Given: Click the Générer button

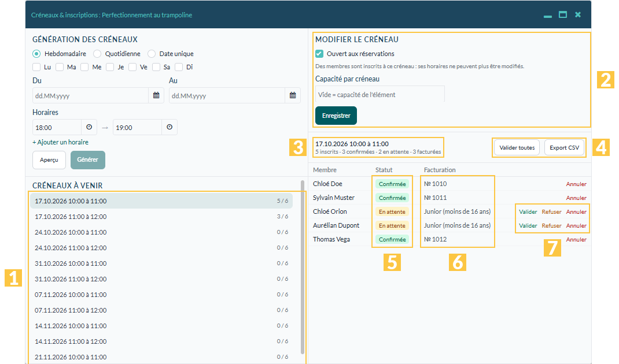Looking at the screenshot, I should coord(87,159).
